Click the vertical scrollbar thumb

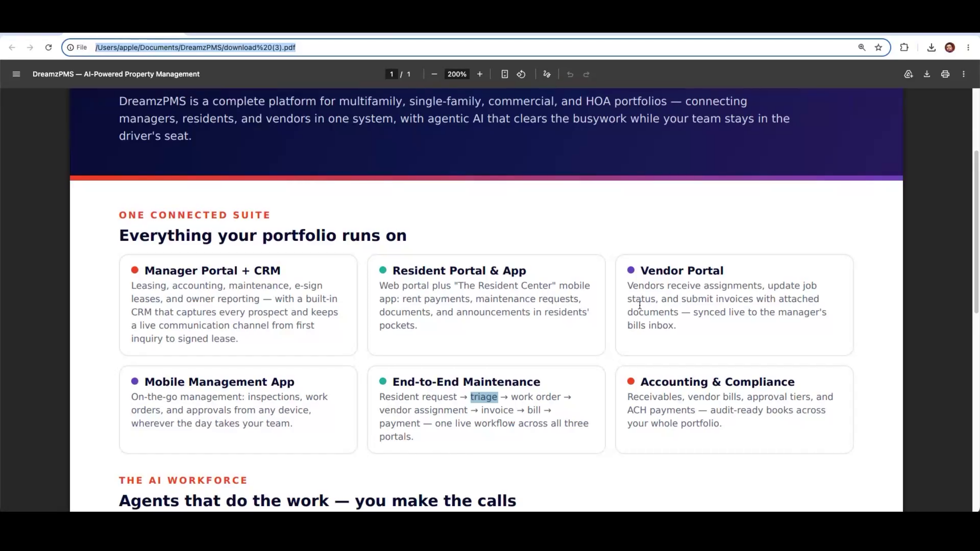[x=976, y=232]
